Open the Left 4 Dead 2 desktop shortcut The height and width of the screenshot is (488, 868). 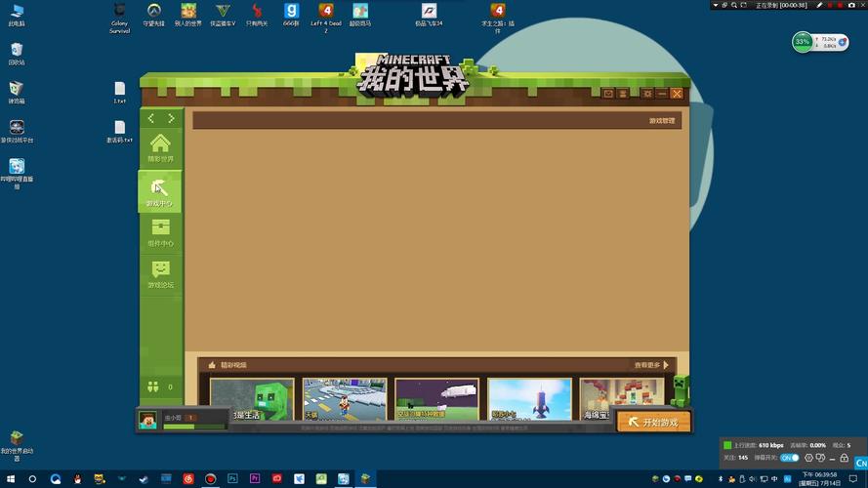pyautogui.click(x=326, y=15)
